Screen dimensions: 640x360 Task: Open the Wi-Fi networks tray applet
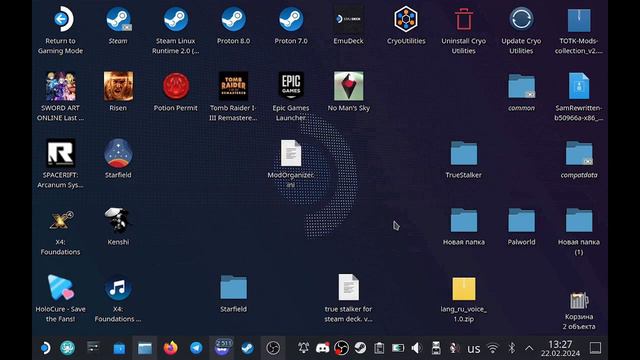pos(493,348)
